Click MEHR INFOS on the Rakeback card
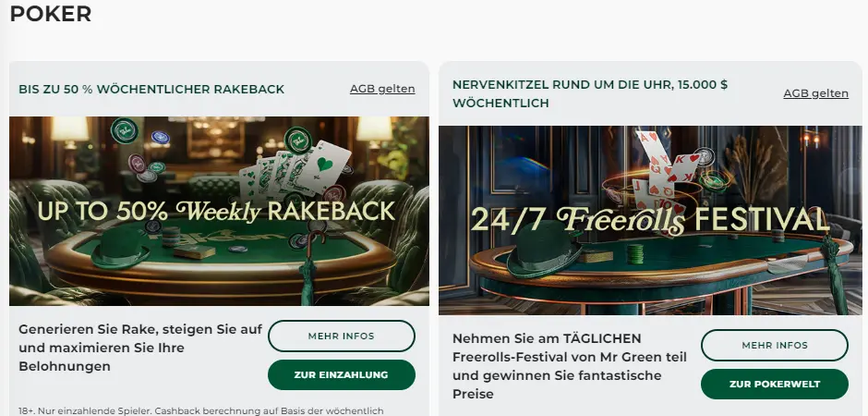Viewport: 868px width, 416px height. click(x=341, y=336)
